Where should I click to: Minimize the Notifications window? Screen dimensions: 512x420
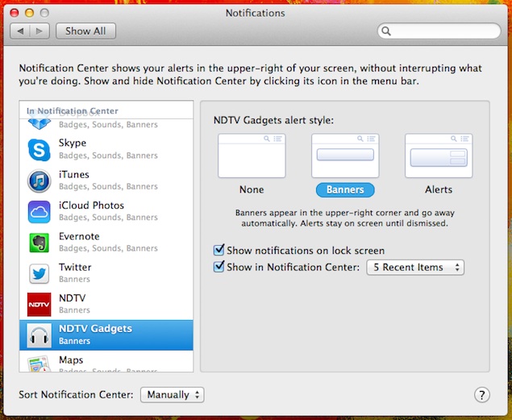tap(29, 13)
